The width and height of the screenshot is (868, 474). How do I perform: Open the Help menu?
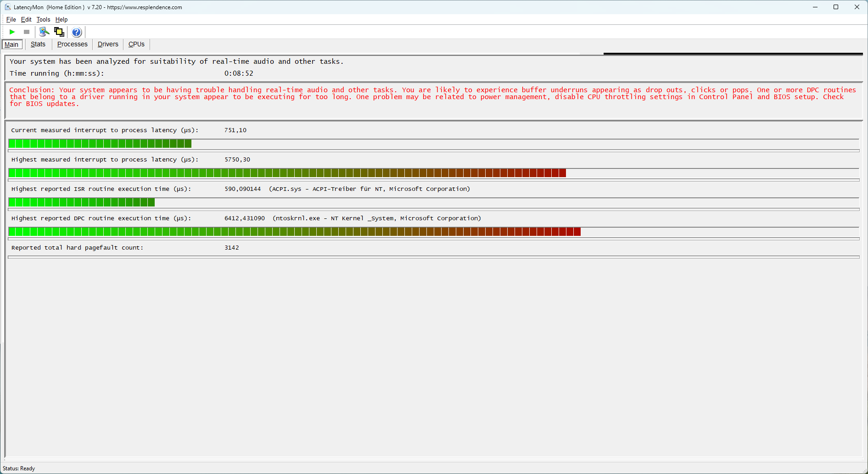click(62, 20)
